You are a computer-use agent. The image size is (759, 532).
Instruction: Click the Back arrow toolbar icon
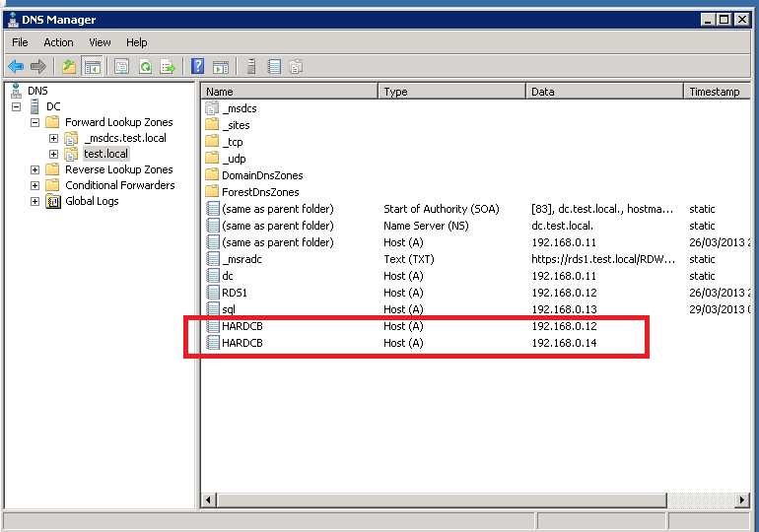pos(16,66)
